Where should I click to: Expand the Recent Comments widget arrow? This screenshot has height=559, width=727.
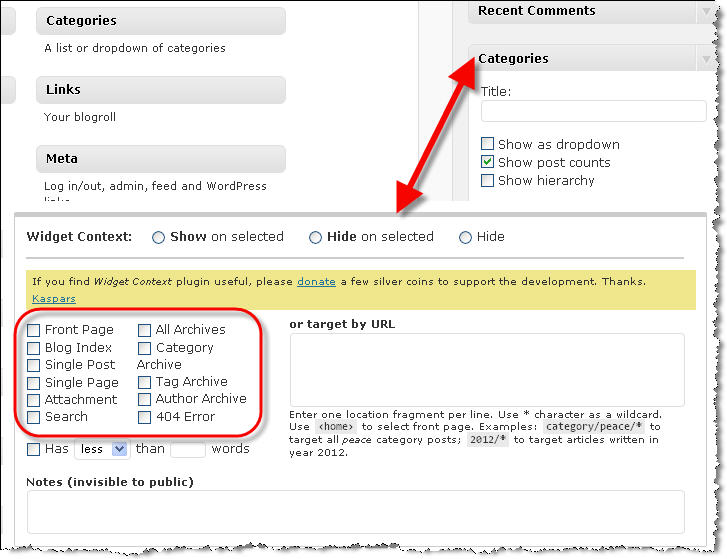coord(706,11)
